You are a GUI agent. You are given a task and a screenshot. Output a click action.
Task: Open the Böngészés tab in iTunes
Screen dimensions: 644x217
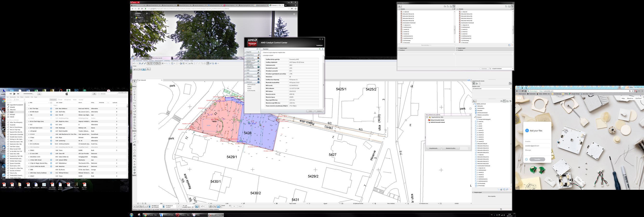(x=67, y=100)
